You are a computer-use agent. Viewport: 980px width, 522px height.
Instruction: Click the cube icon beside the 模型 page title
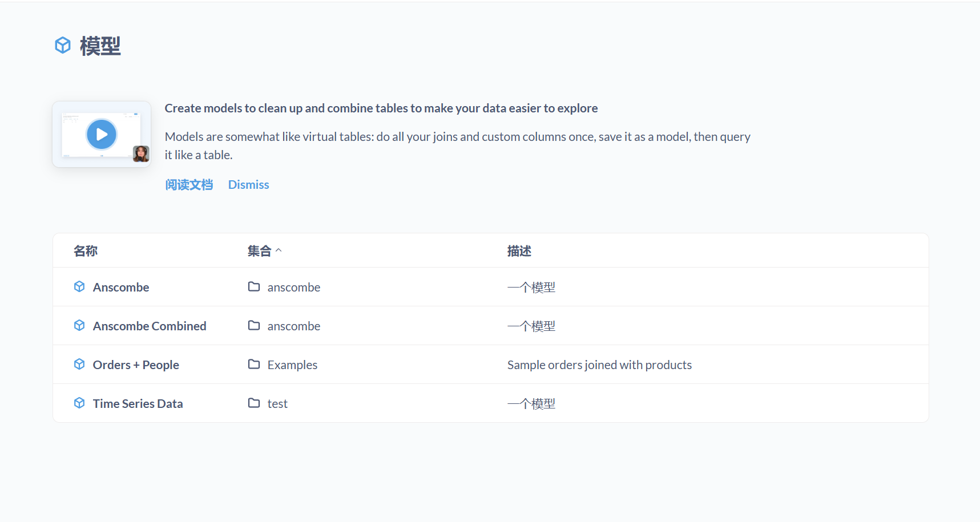pyautogui.click(x=63, y=45)
